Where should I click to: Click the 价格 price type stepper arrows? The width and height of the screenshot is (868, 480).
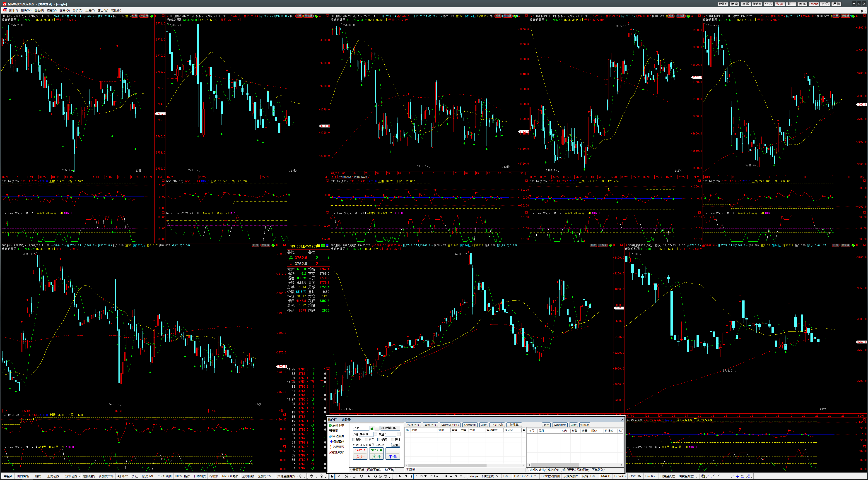point(376,434)
